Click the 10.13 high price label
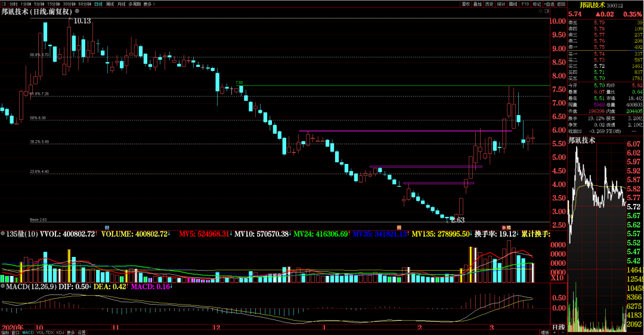Image resolution: width=644 pixels, height=335 pixels. tap(82, 21)
